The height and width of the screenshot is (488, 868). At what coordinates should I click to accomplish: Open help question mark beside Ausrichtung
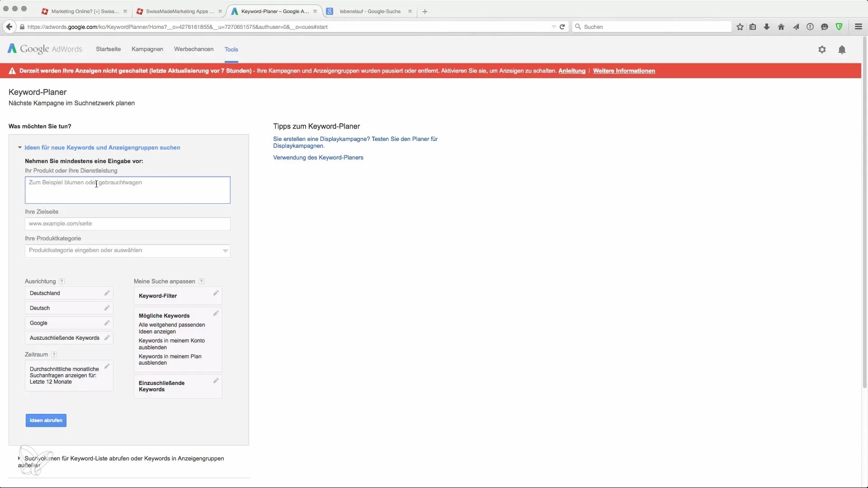[62, 282]
